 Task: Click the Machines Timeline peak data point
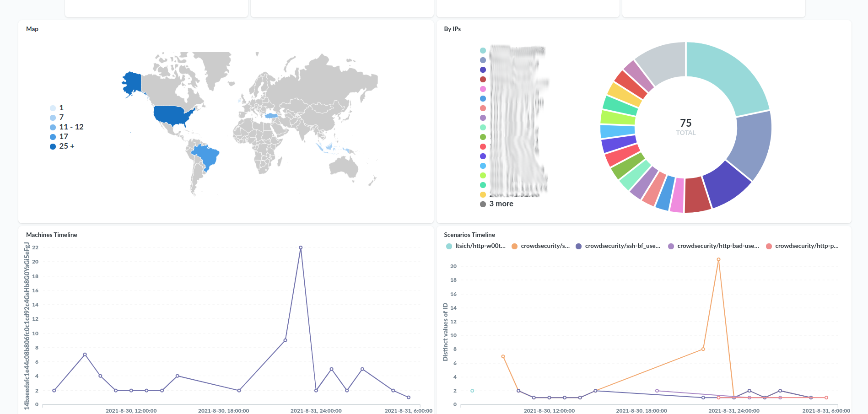click(301, 247)
